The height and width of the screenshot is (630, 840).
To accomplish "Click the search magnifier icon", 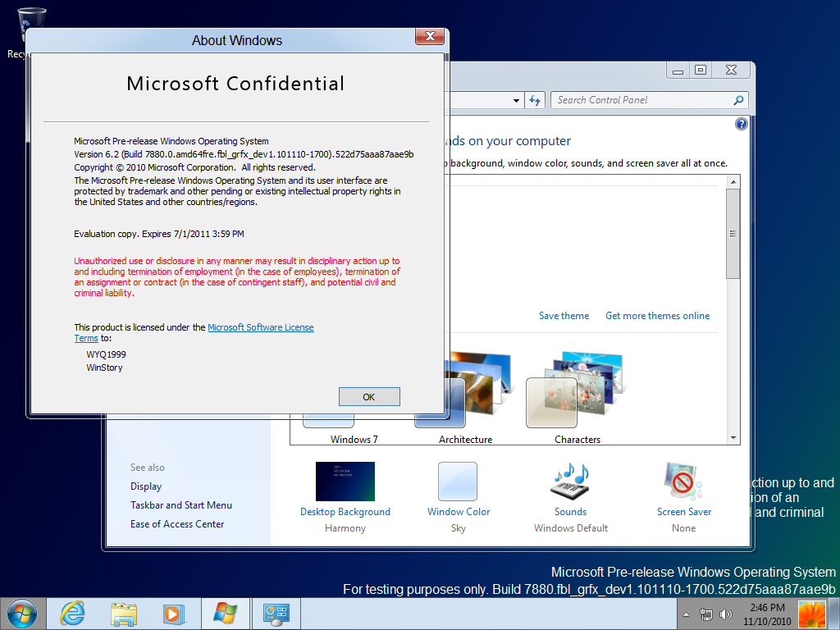I will [x=738, y=100].
